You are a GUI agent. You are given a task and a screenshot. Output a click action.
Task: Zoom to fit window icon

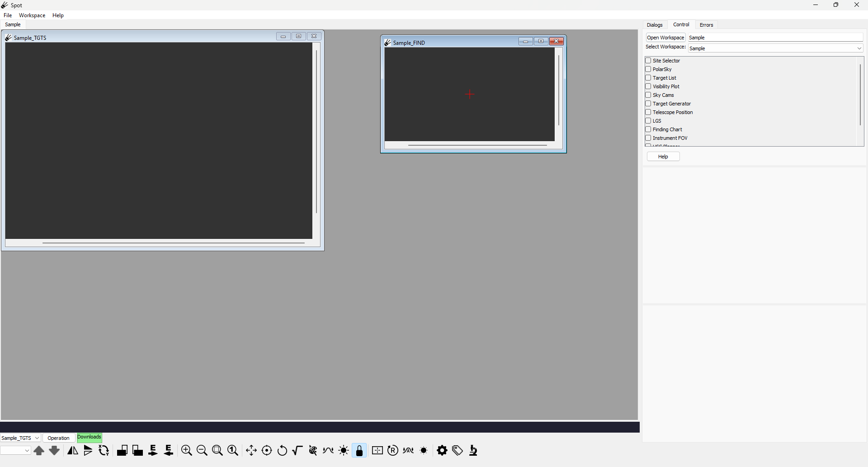tap(217, 451)
